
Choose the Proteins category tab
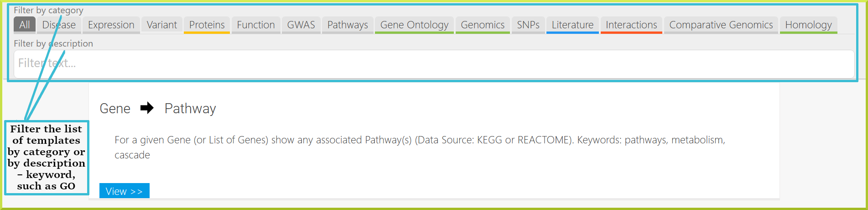[x=207, y=25]
